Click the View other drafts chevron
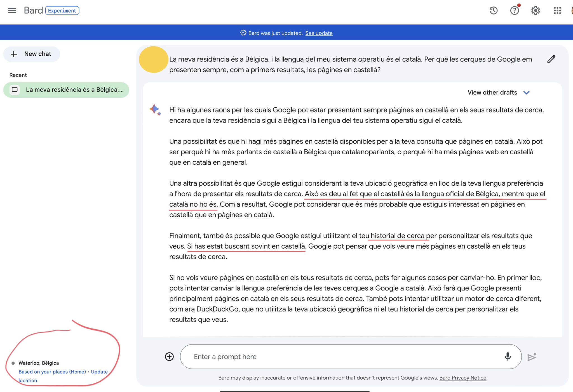Viewport: 573px width, 392px height. tap(526, 93)
